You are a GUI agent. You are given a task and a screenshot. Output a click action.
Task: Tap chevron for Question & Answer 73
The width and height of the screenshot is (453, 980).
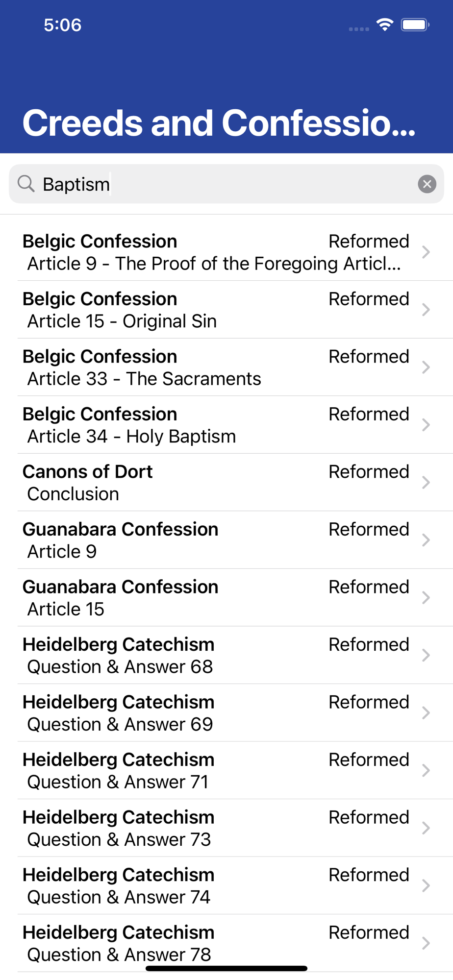coord(426,828)
